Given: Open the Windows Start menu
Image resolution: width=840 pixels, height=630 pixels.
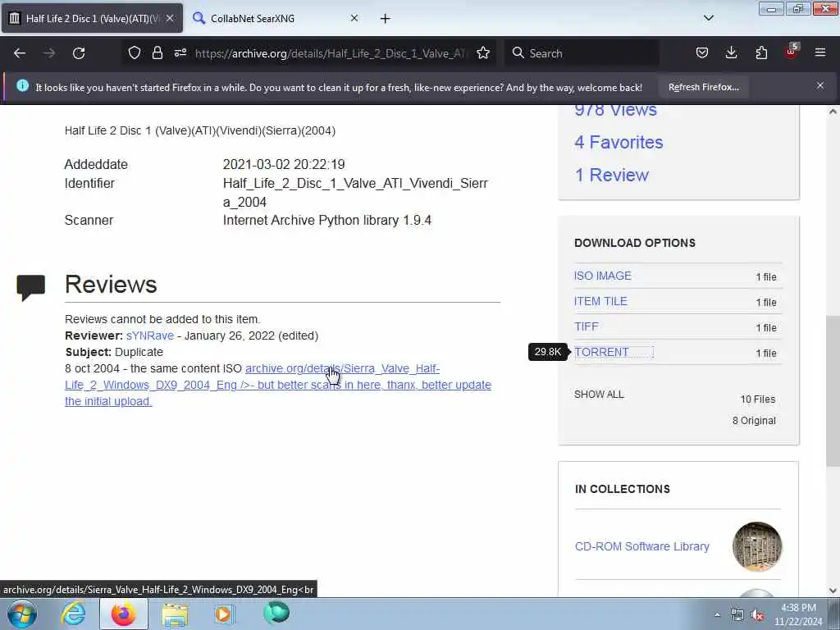Looking at the screenshot, I should tap(22, 614).
